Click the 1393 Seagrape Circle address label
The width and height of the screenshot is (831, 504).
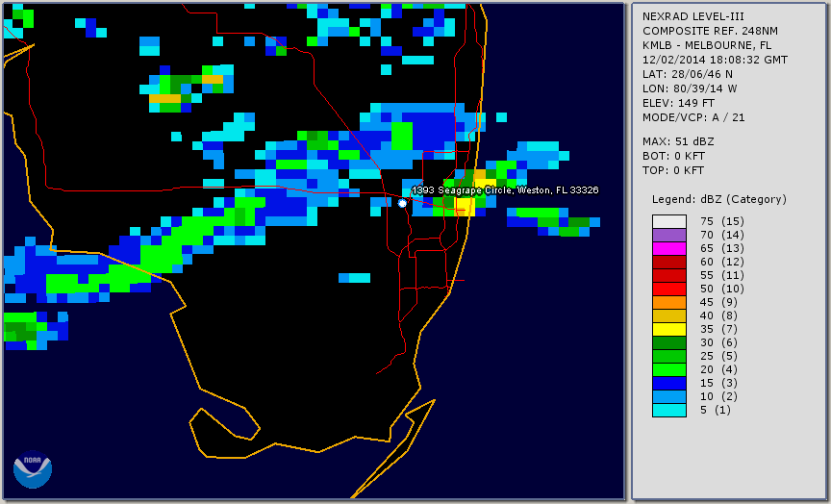click(x=505, y=190)
